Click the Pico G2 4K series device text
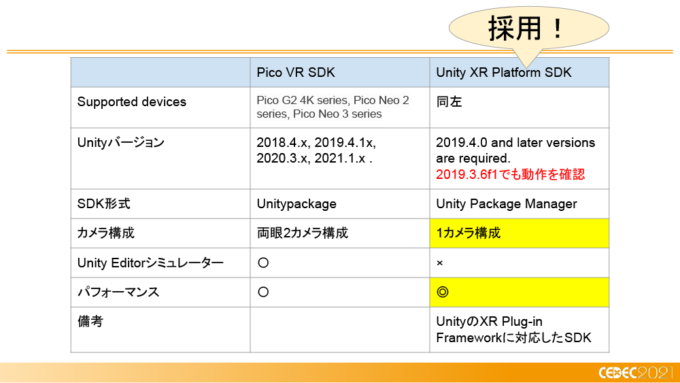 (332, 107)
